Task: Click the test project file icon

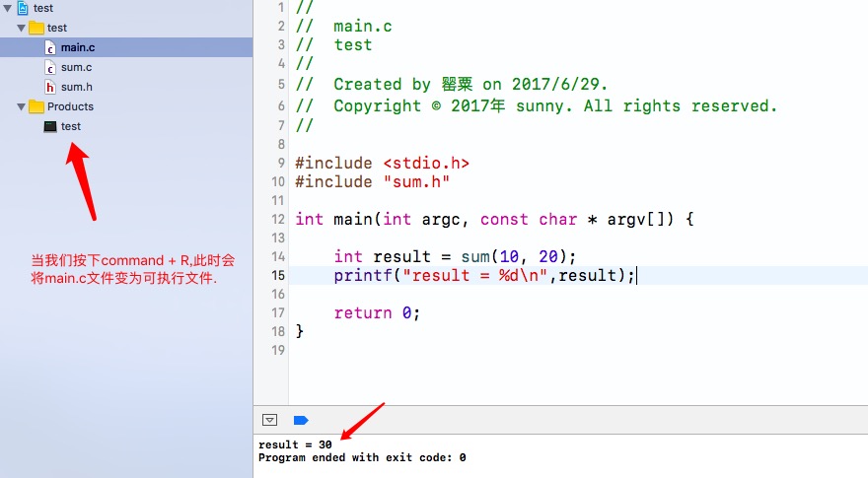Action: [23, 8]
